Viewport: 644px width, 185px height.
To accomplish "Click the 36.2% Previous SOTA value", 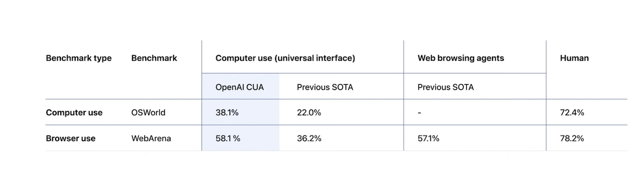I will [309, 138].
